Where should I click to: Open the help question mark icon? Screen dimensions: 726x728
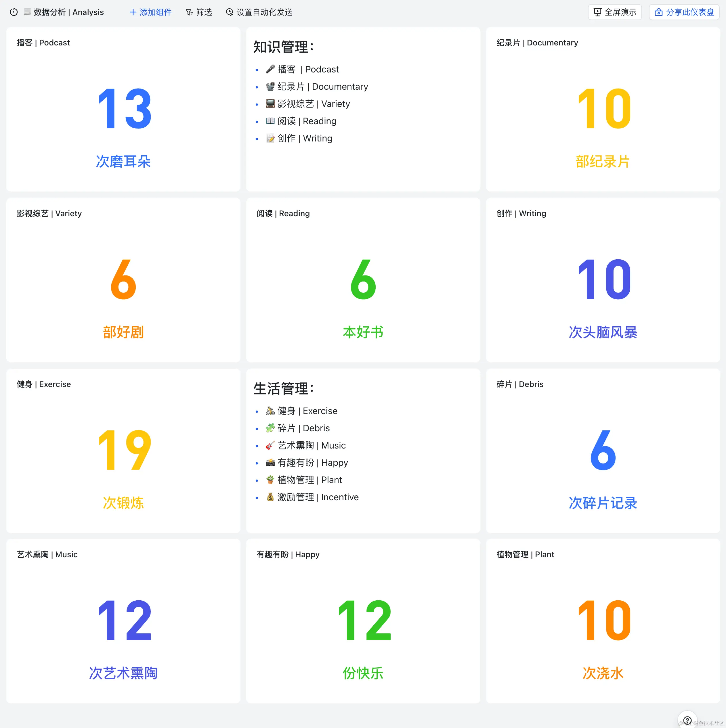coord(687,720)
